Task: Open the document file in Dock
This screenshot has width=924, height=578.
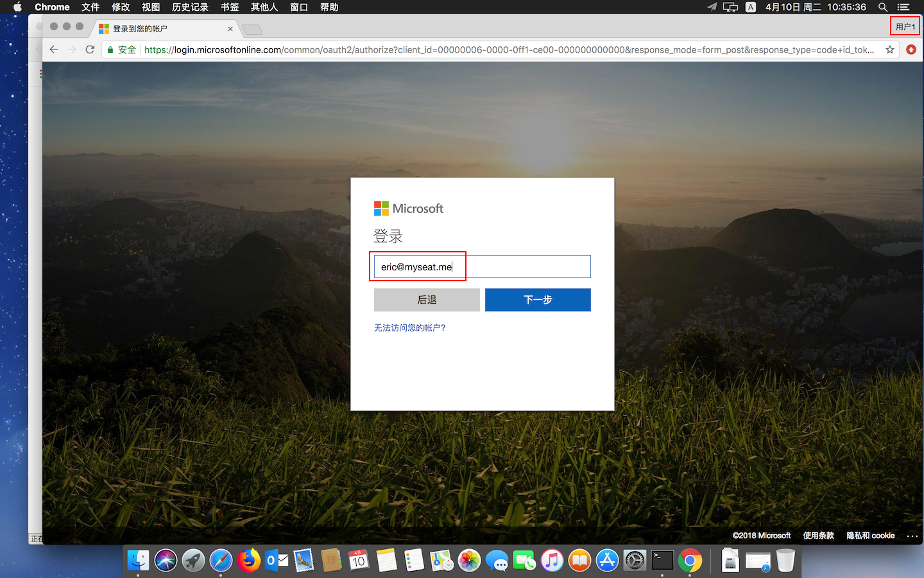Action: coord(730,561)
